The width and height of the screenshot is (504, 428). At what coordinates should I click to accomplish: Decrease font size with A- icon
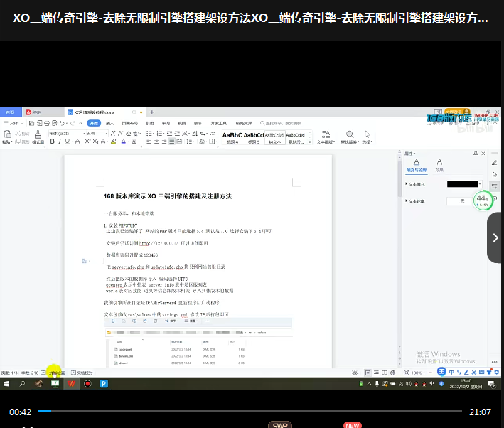[120, 133]
